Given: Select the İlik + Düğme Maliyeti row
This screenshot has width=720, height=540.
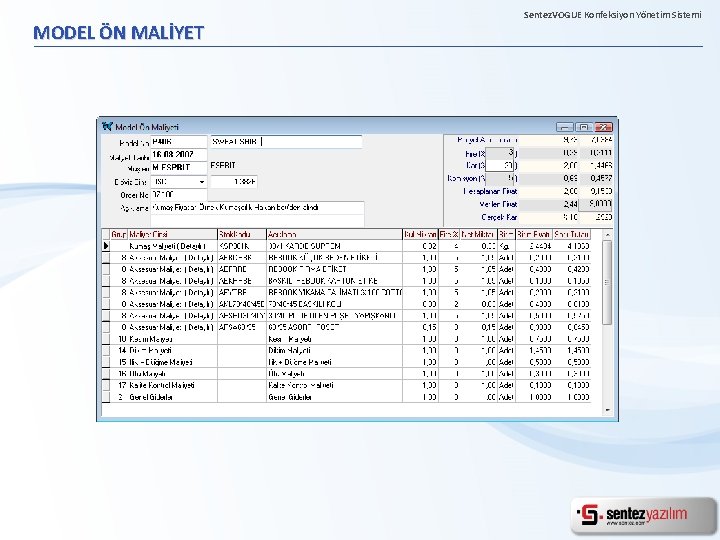Looking at the screenshot, I should [346, 362].
